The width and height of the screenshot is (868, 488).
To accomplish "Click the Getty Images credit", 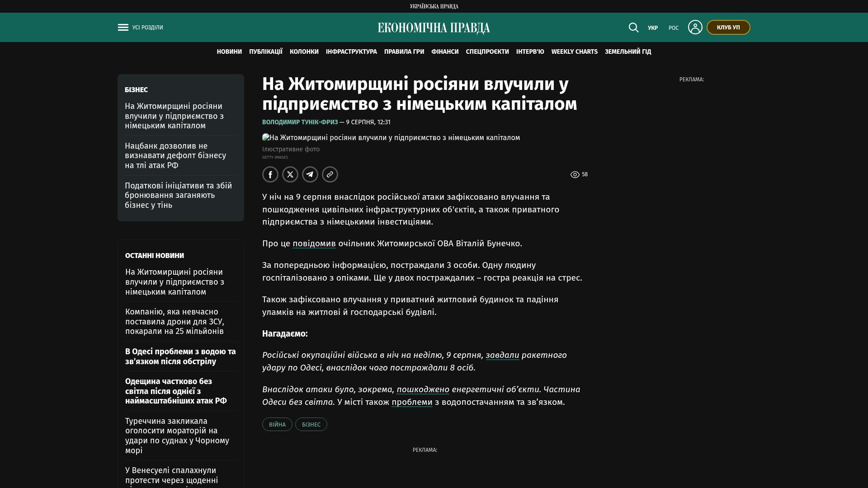I will tap(275, 158).
